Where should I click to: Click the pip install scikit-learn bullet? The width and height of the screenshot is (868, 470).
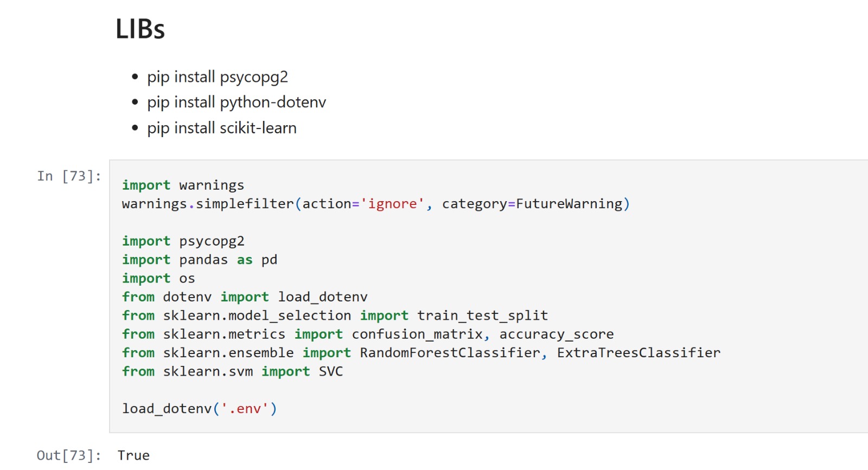point(221,128)
